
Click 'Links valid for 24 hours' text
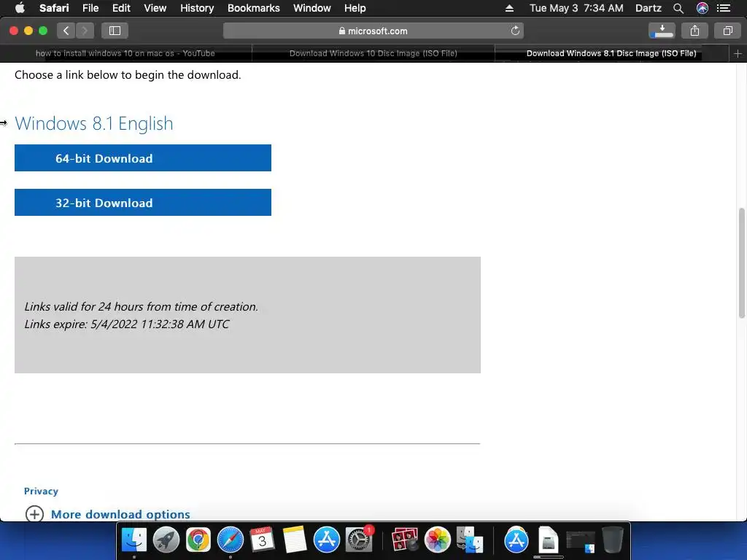pyautogui.click(x=141, y=307)
